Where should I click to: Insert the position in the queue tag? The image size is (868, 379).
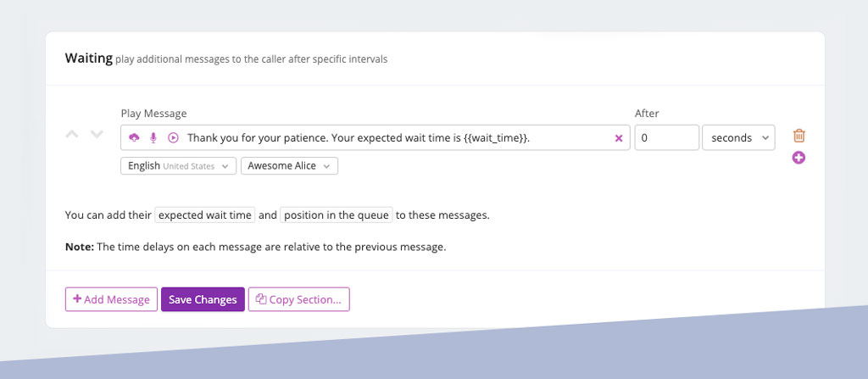[337, 215]
